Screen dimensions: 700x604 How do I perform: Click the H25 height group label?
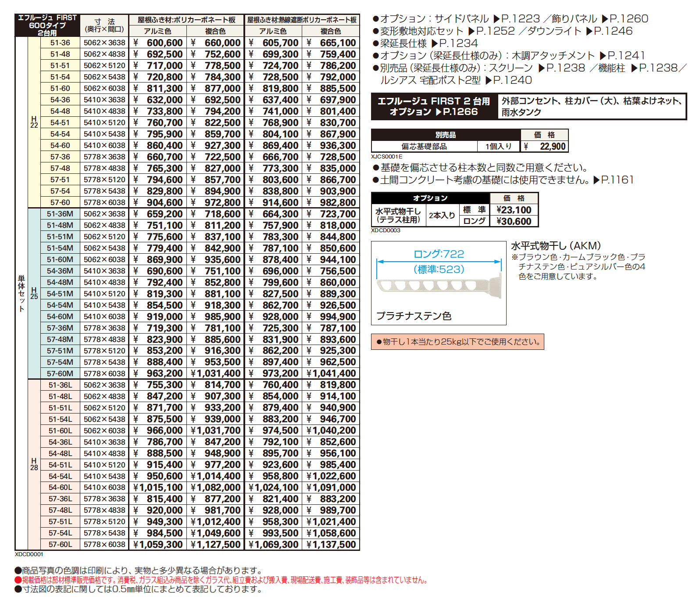click(x=34, y=293)
